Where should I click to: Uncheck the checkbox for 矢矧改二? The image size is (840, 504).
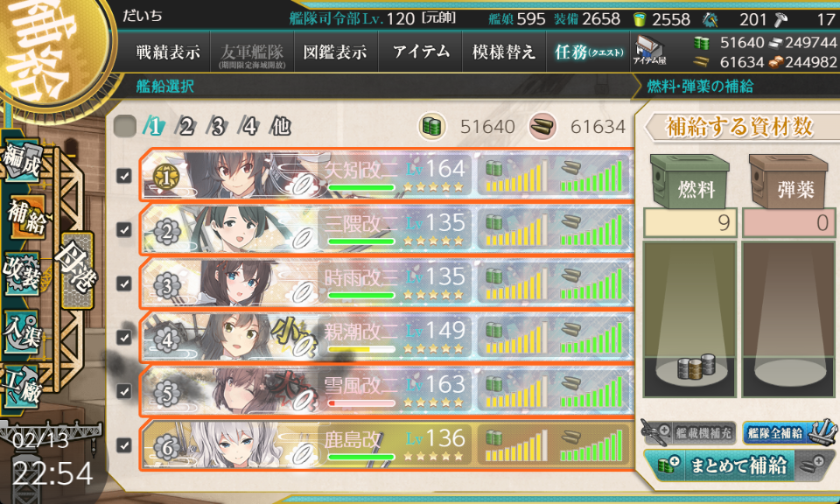pos(124,175)
